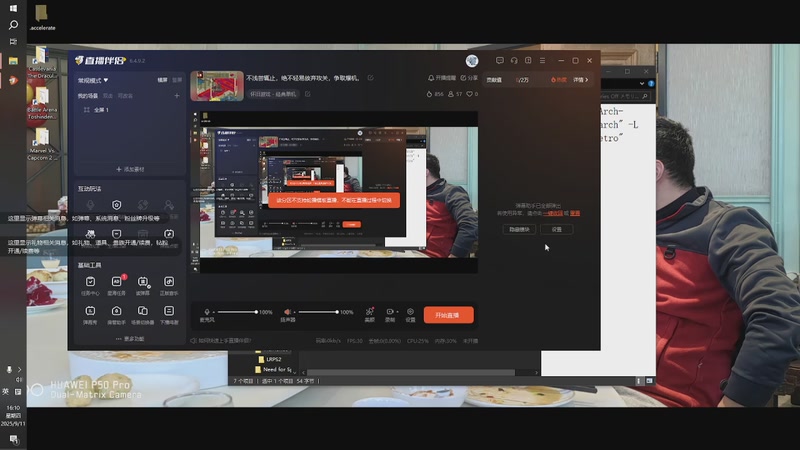Click the shield icon under 互动玩法
The image size is (800, 450).
116,205
